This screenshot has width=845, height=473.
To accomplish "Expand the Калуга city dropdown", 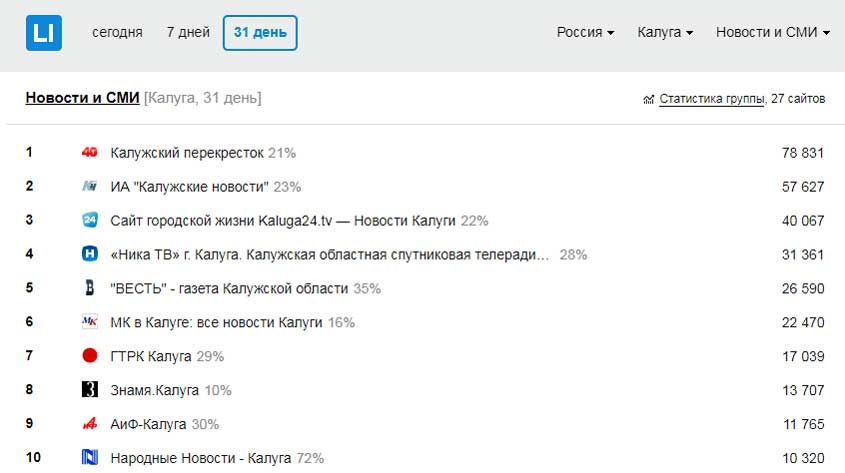I will point(665,33).
